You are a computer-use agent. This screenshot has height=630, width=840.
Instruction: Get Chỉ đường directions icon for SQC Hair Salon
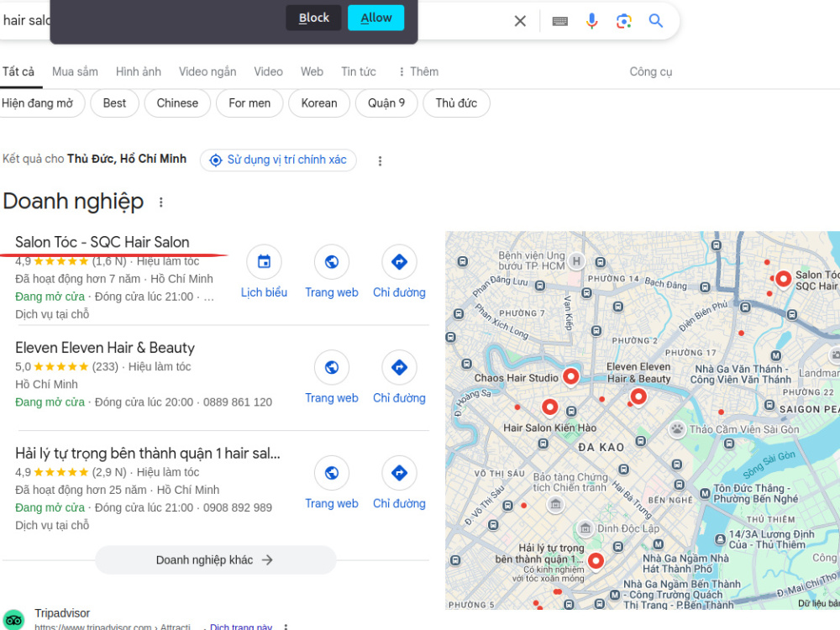click(x=399, y=262)
